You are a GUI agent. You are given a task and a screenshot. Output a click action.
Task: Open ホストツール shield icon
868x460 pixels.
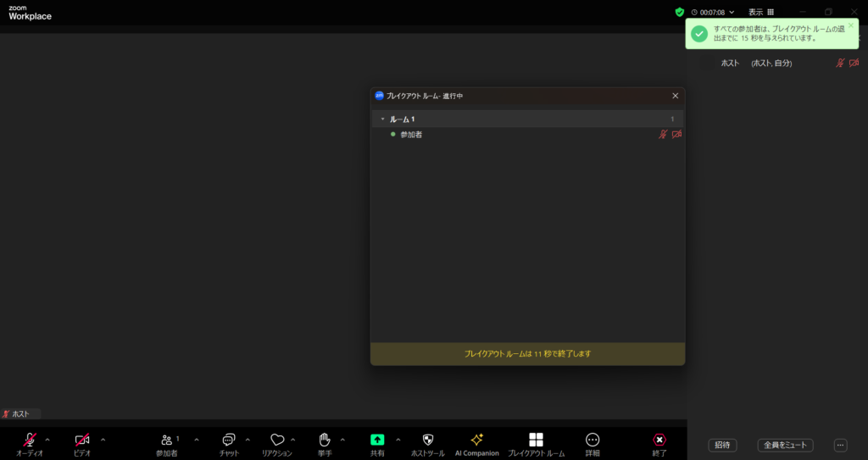pos(427,440)
